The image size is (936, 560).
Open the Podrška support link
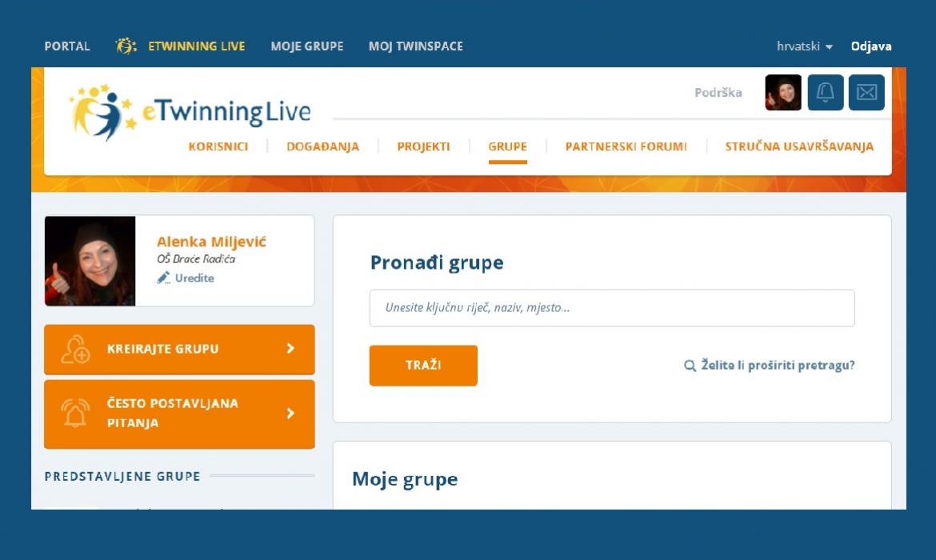tap(718, 93)
